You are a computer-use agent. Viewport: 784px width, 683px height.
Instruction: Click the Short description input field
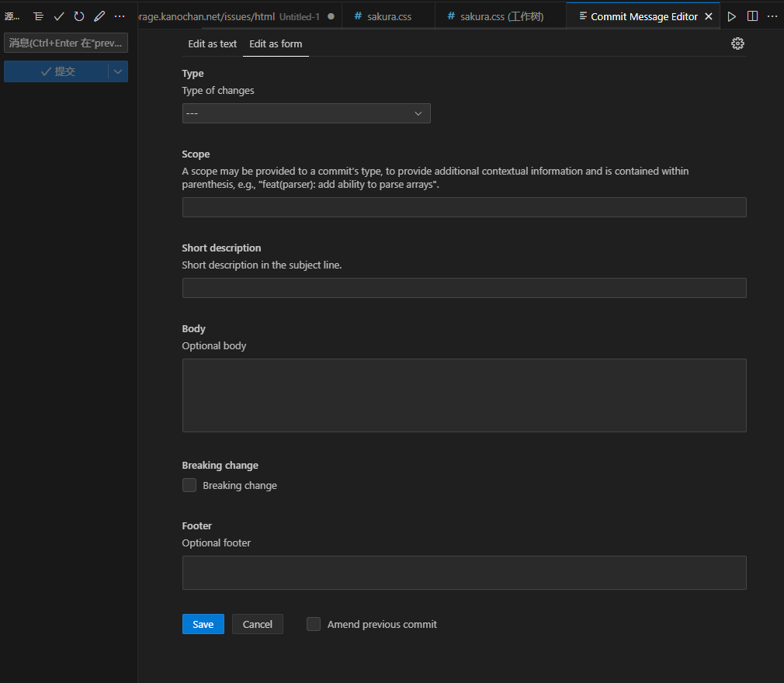463,288
